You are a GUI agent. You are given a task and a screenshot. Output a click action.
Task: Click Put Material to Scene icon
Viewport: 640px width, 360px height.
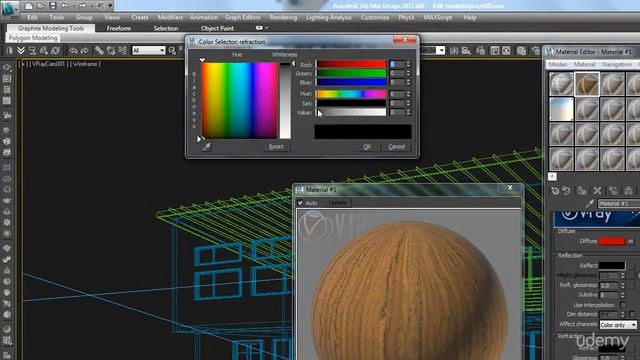(566, 191)
